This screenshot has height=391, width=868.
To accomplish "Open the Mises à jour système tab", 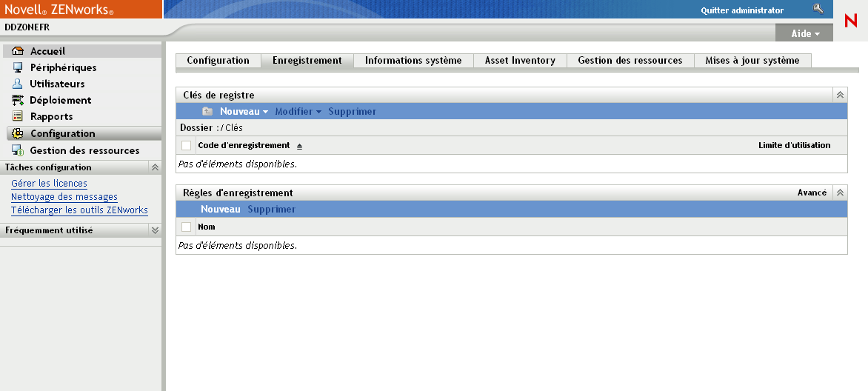I will click(x=752, y=61).
